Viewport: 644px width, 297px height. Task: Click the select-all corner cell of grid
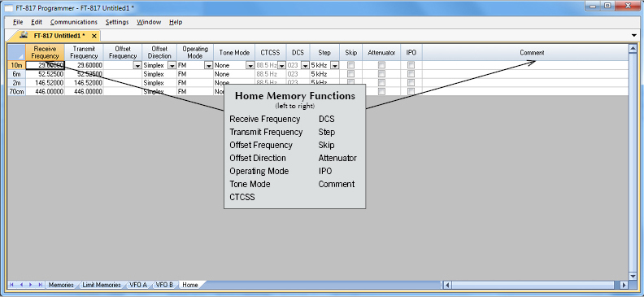(x=16, y=53)
